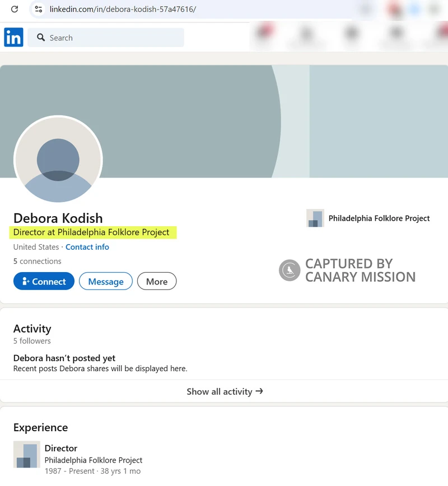The height and width of the screenshot is (486, 448).
Task: View the 5 followers count
Action: pyautogui.click(x=32, y=341)
